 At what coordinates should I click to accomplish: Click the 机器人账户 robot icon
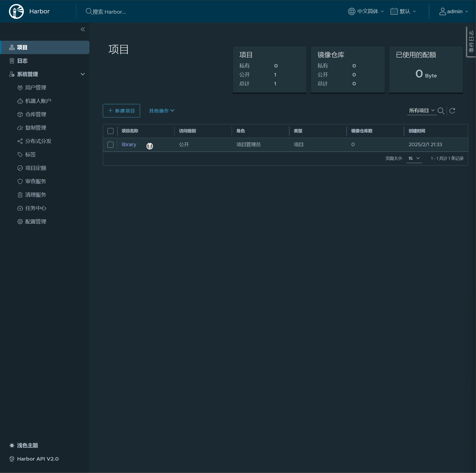coord(20,101)
